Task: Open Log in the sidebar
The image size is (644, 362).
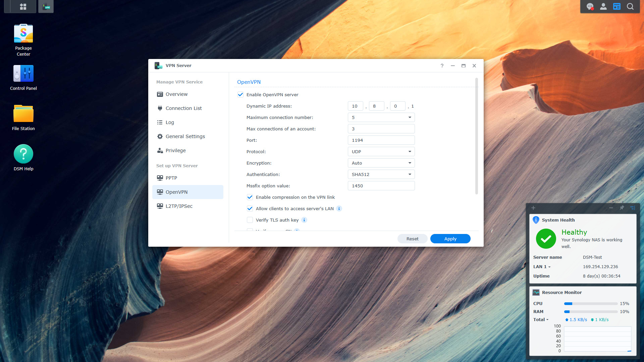Action: tap(188, 122)
